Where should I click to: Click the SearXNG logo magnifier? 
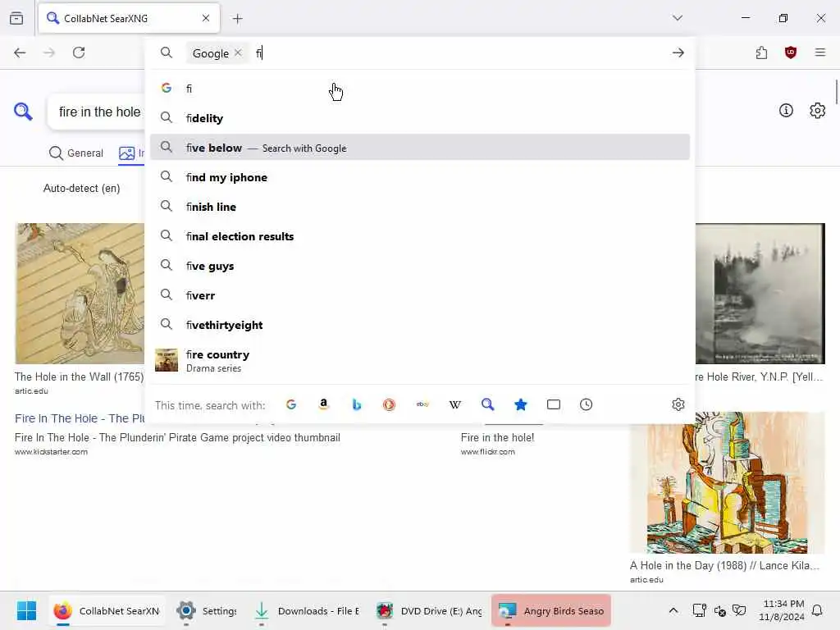tap(23, 112)
